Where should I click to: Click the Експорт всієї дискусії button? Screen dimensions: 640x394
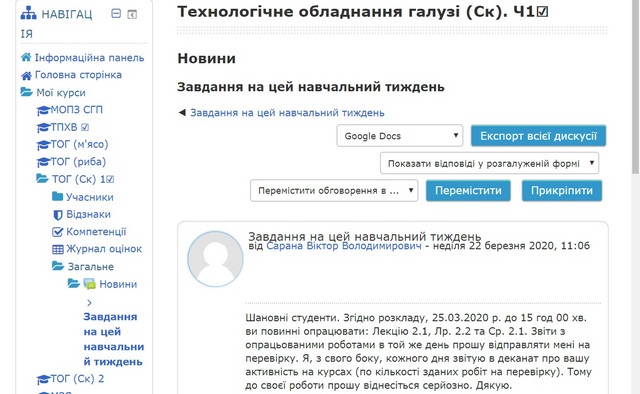pyautogui.click(x=538, y=136)
